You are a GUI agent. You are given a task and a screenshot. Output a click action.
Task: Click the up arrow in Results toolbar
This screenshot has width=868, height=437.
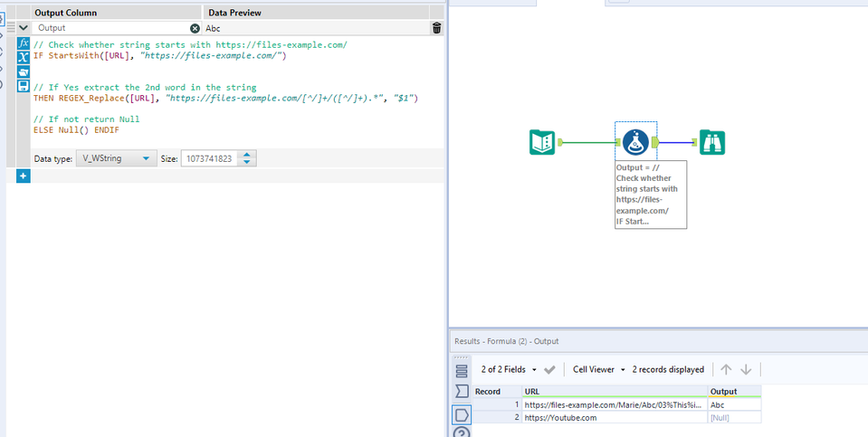point(726,369)
